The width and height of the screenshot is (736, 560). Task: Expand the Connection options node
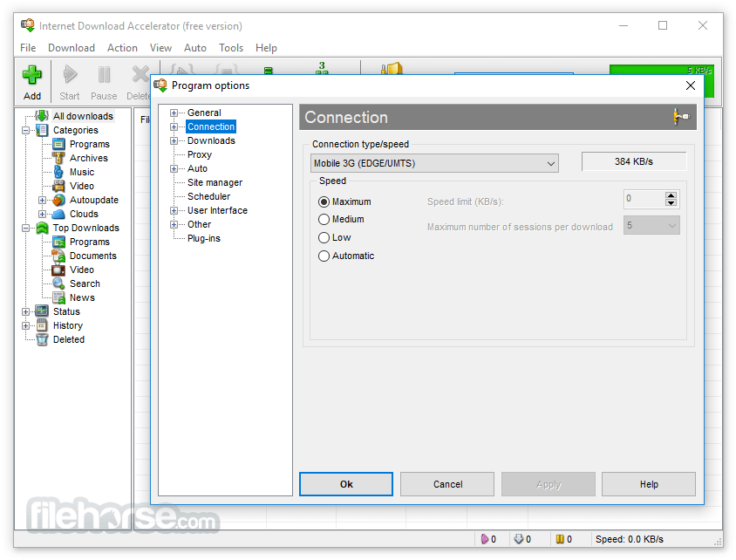(174, 126)
